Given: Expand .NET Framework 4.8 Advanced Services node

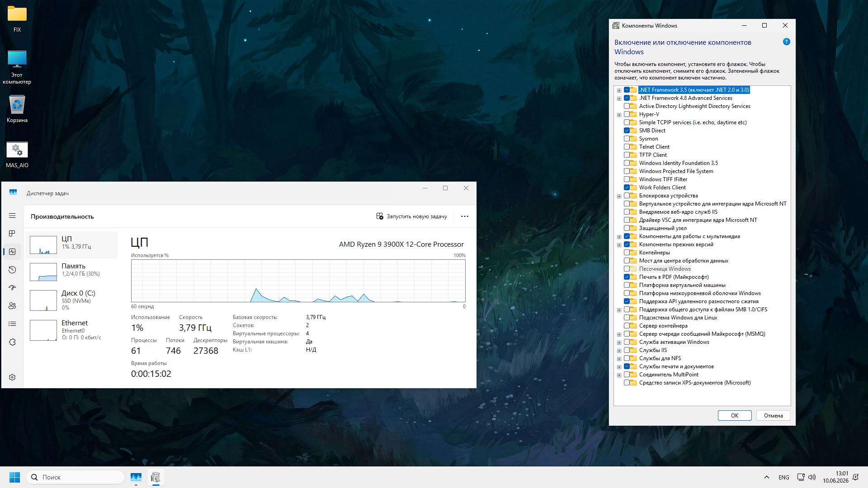Looking at the screenshot, I should (619, 99).
